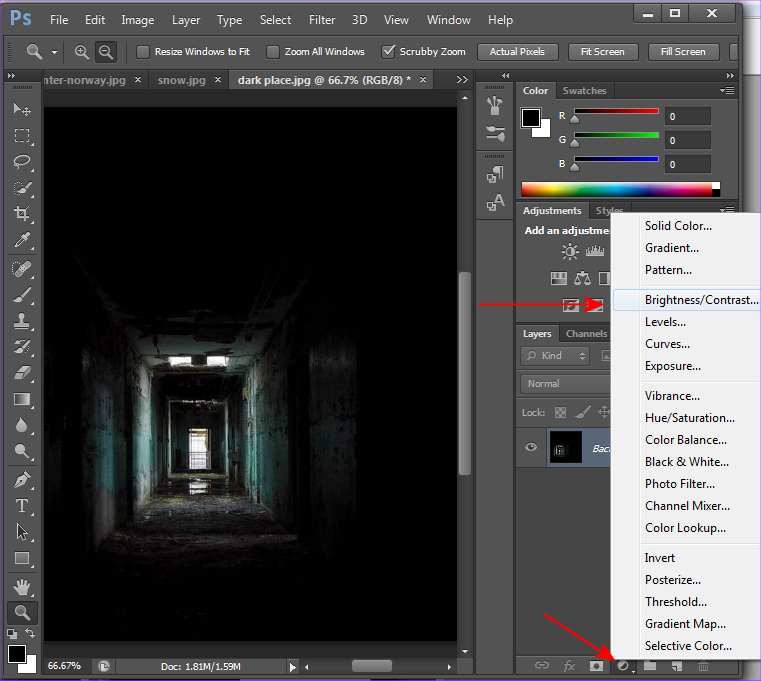Click the Brightness/Contrast sun icon in Adjustments
Viewport: 761px width, 681px height.
[x=570, y=252]
